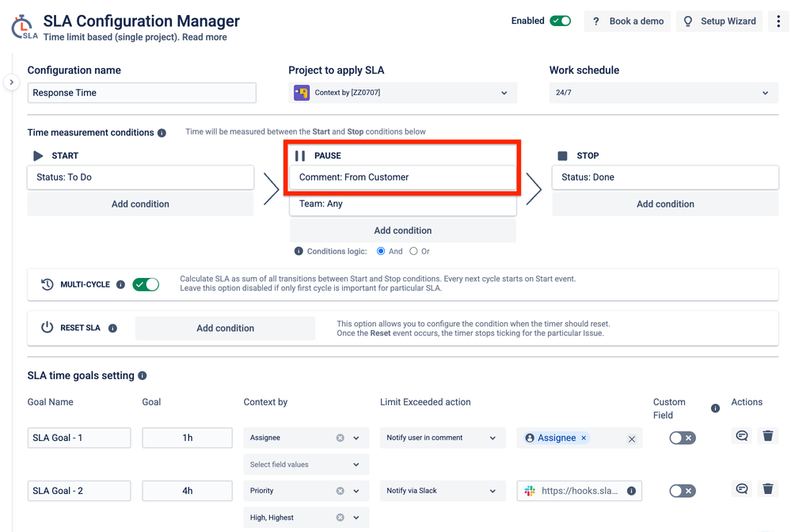Toggle Custom Field for SLA Goal - 2
Viewport: 791px width, 532px height.
click(x=683, y=491)
